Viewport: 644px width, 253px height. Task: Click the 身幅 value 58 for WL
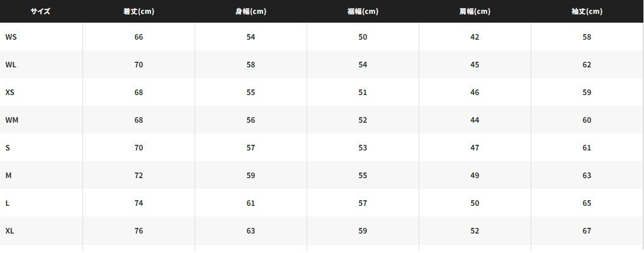point(251,65)
